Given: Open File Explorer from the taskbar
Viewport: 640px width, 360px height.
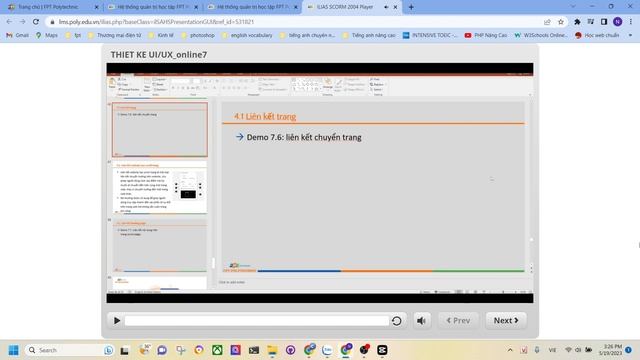Looking at the screenshot, I should pyautogui.click(x=272, y=350).
